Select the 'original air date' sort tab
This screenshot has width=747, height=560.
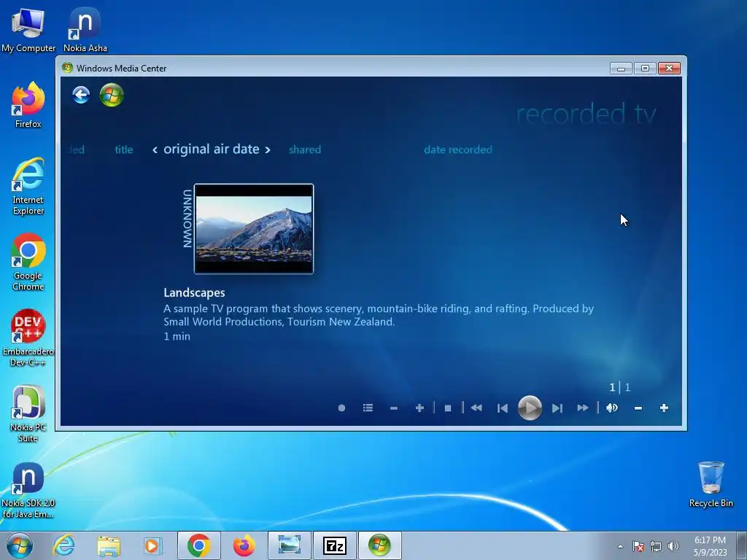(x=212, y=149)
